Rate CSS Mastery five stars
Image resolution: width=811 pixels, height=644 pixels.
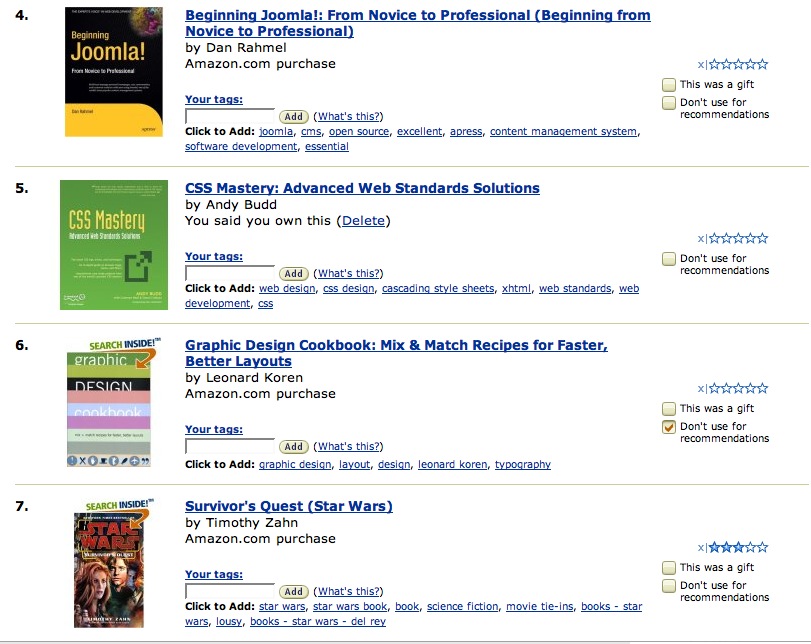click(x=762, y=238)
